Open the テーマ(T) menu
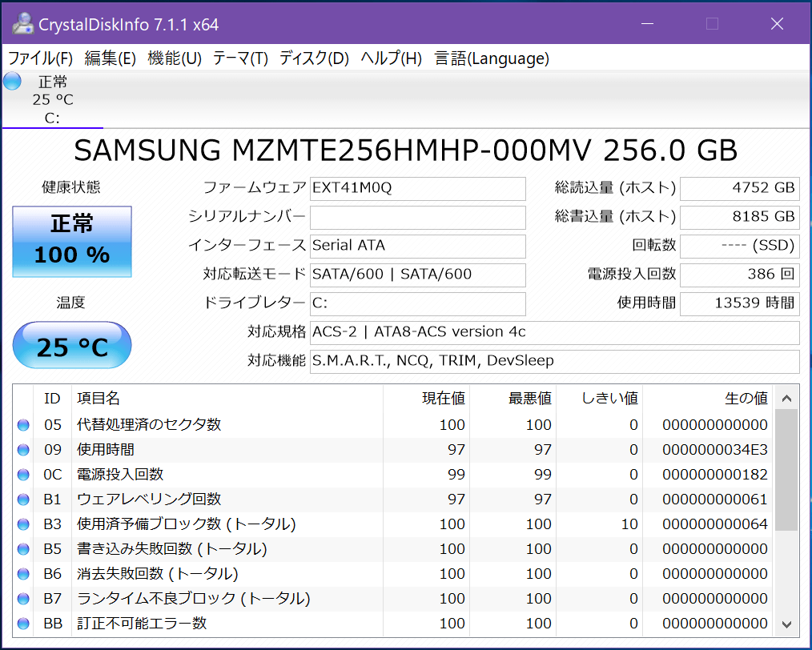 pos(240,58)
